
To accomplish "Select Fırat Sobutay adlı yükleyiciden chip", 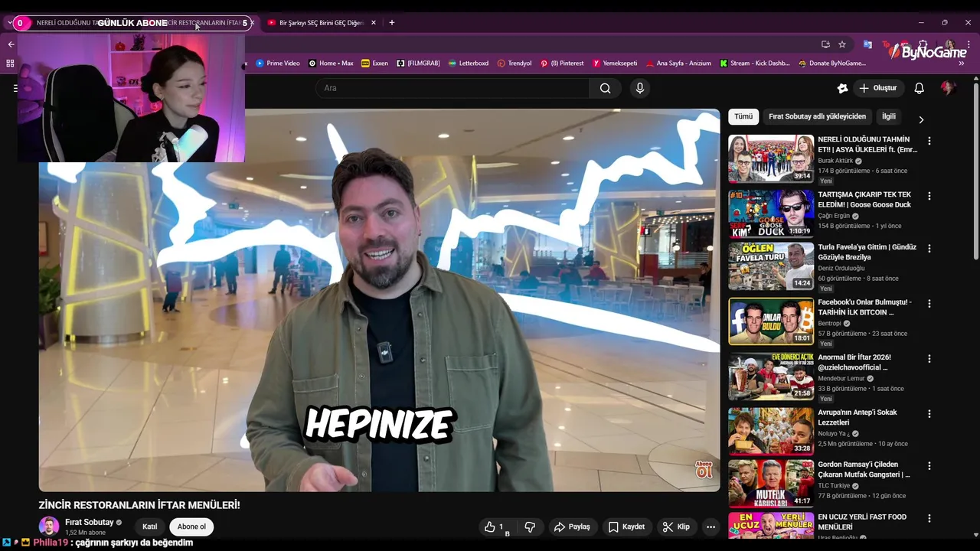I will (x=817, y=116).
